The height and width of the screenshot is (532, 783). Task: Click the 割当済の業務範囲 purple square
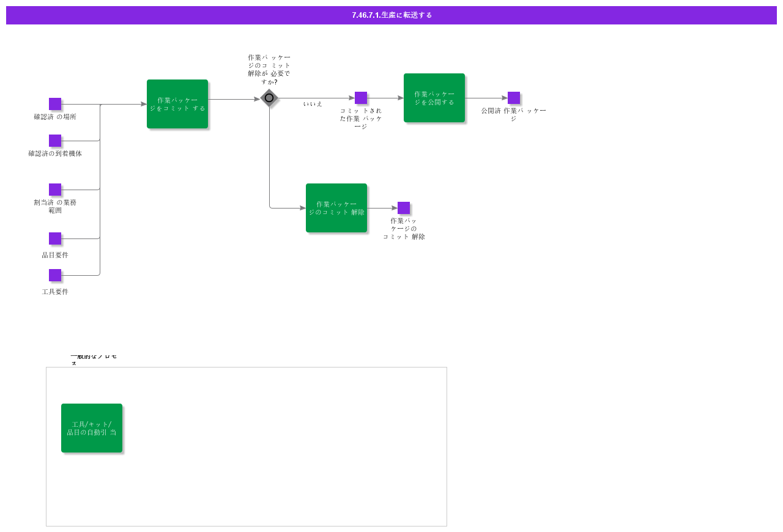click(x=55, y=190)
